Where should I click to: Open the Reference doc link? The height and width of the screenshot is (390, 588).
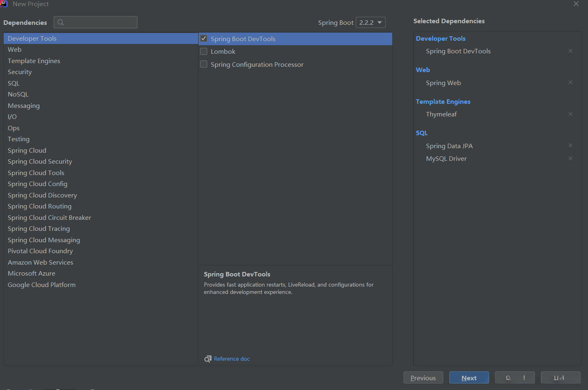(x=232, y=359)
